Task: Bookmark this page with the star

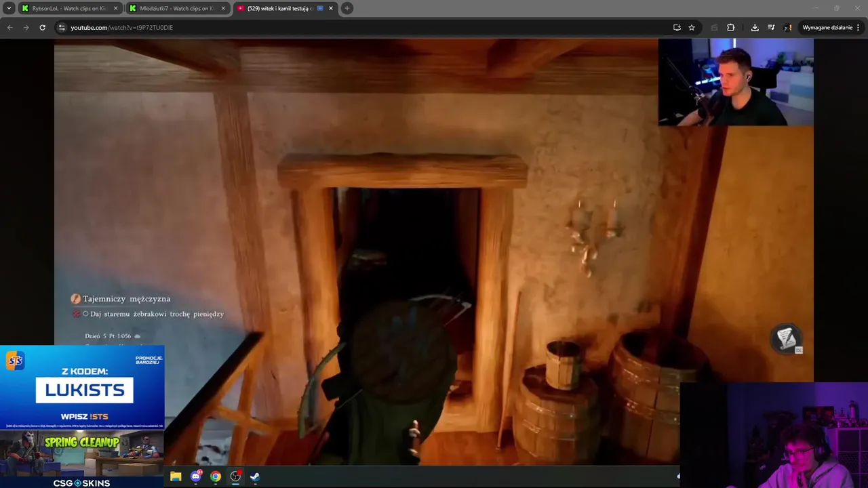Action: tap(692, 27)
